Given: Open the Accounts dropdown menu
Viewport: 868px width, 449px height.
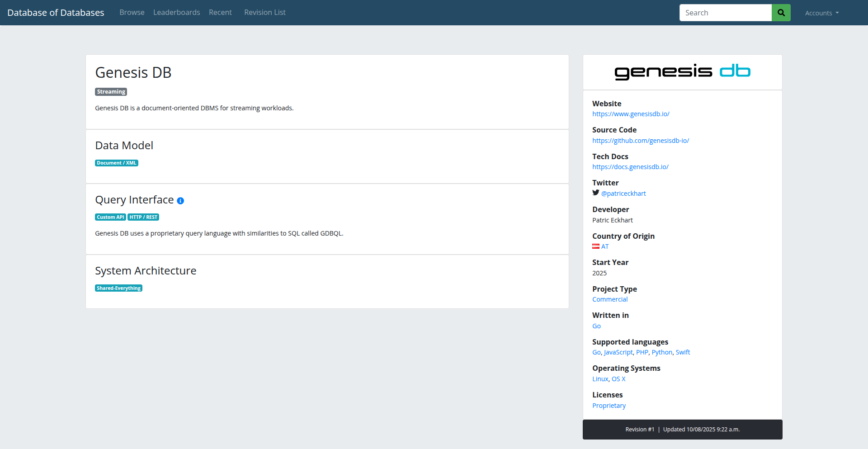Looking at the screenshot, I should click(822, 13).
